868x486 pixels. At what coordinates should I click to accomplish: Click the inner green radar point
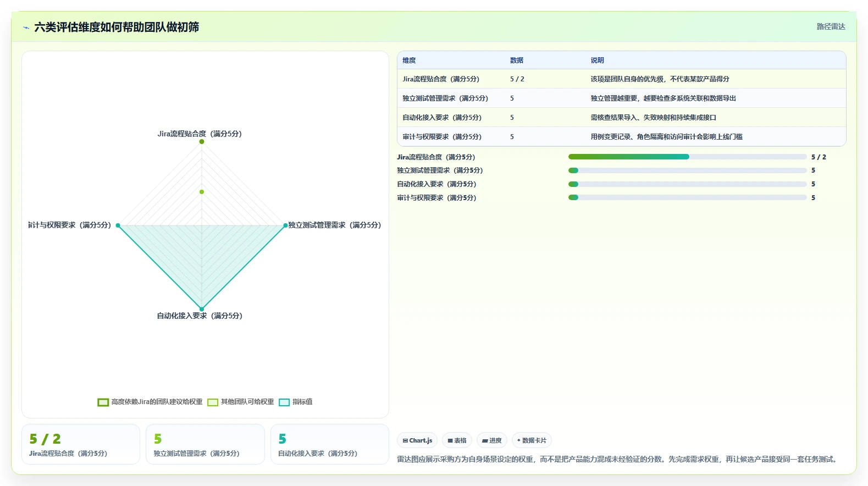pyautogui.click(x=202, y=192)
